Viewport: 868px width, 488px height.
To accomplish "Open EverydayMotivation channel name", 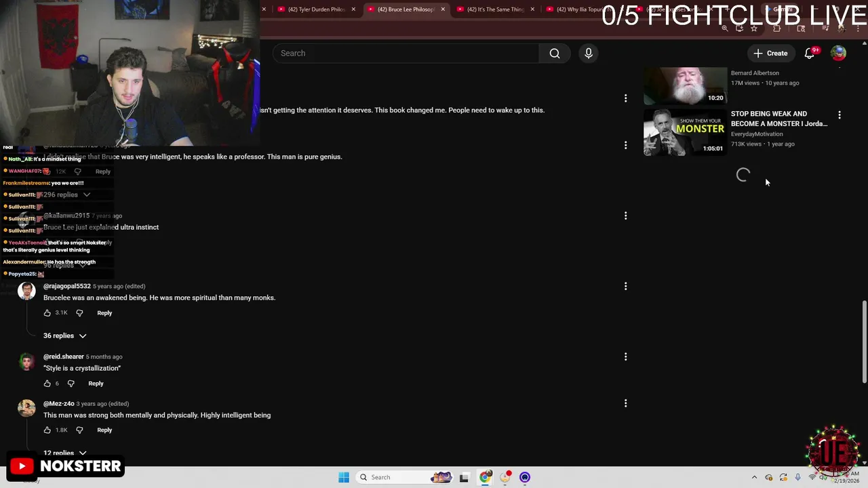I will [757, 134].
